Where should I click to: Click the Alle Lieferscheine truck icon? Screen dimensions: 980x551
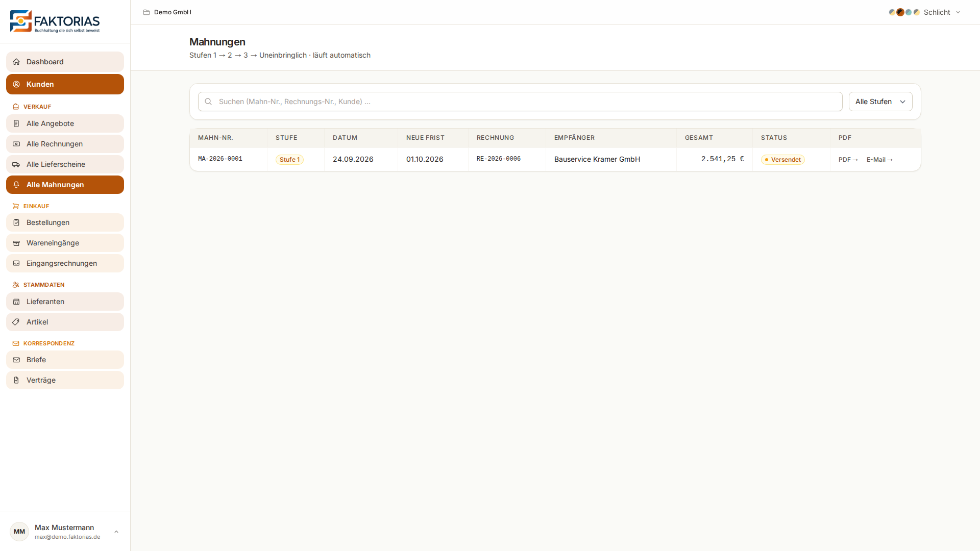coord(16,164)
